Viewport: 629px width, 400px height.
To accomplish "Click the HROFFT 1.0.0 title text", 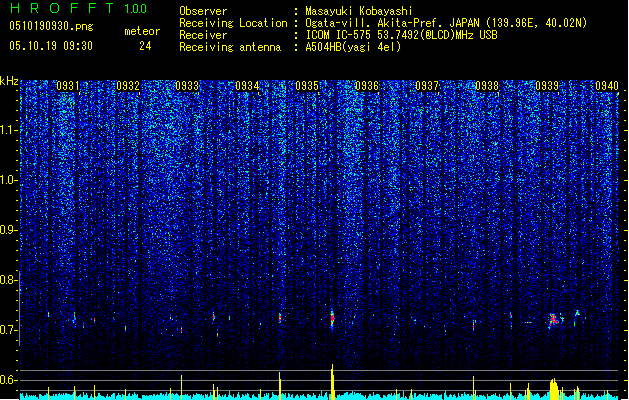I will pyautogui.click(x=78, y=8).
